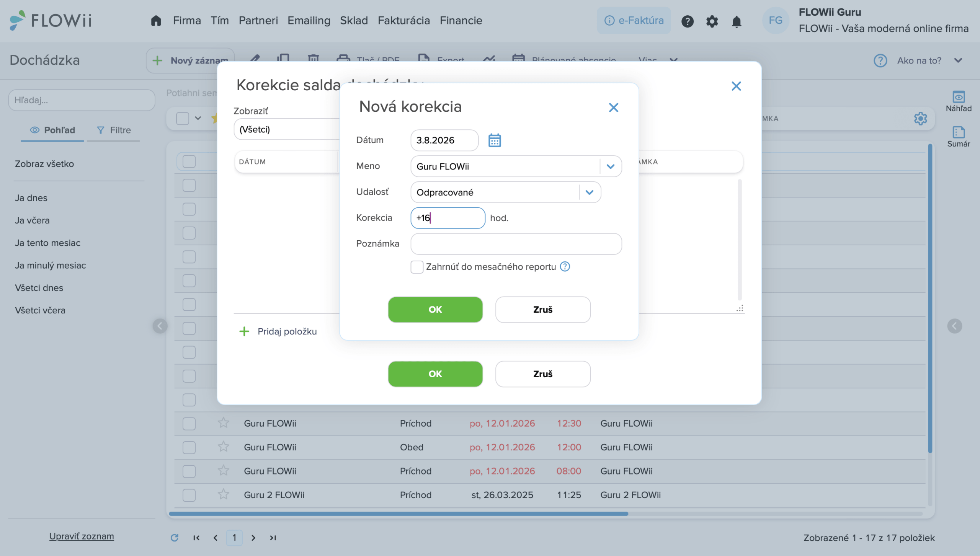Open the Financie menu

pyautogui.click(x=461, y=21)
